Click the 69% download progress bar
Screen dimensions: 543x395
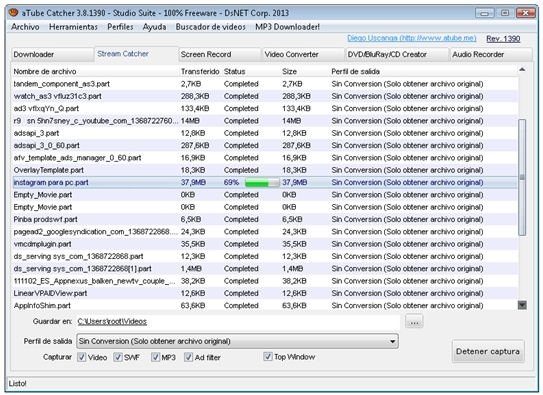[x=262, y=183]
